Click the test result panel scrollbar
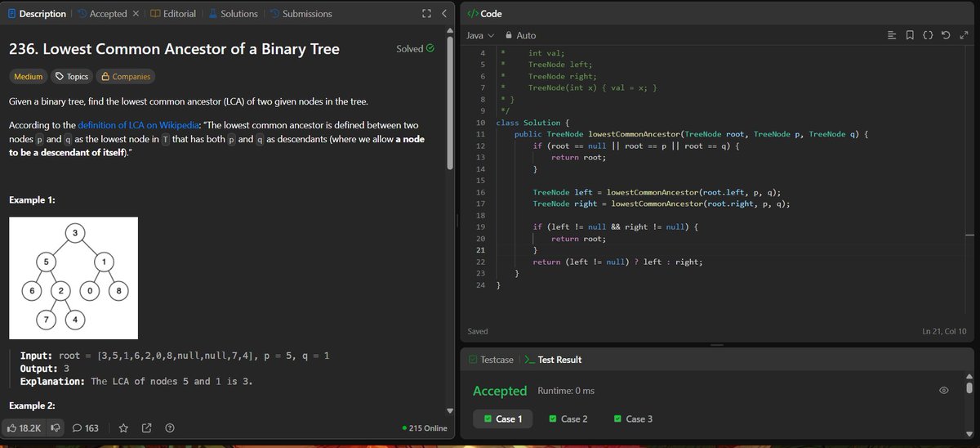Image resolution: width=980 pixels, height=448 pixels. (969, 388)
